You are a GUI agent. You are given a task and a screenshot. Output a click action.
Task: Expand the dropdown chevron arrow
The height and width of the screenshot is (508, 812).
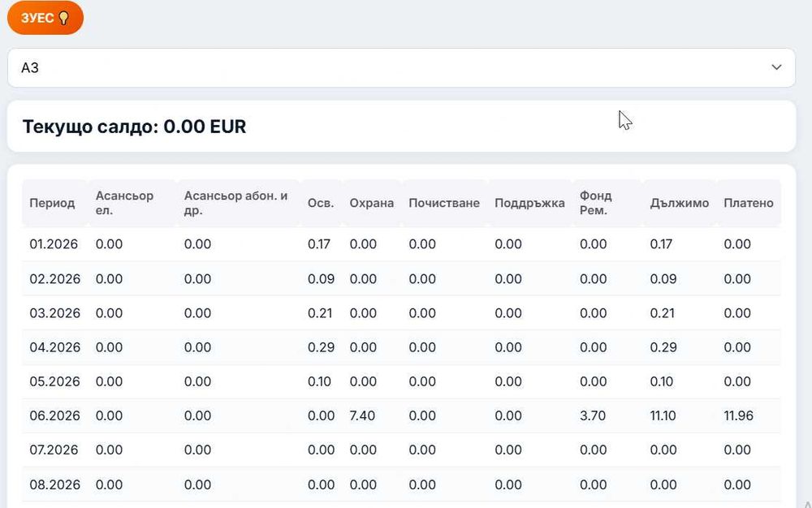pyautogui.click(x=776, y=67)
